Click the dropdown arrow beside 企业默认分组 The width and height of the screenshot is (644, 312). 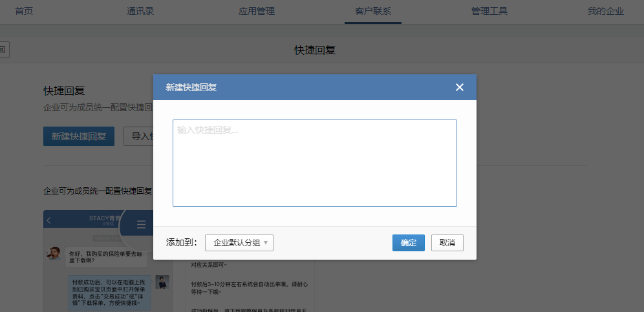click(266, 243)
